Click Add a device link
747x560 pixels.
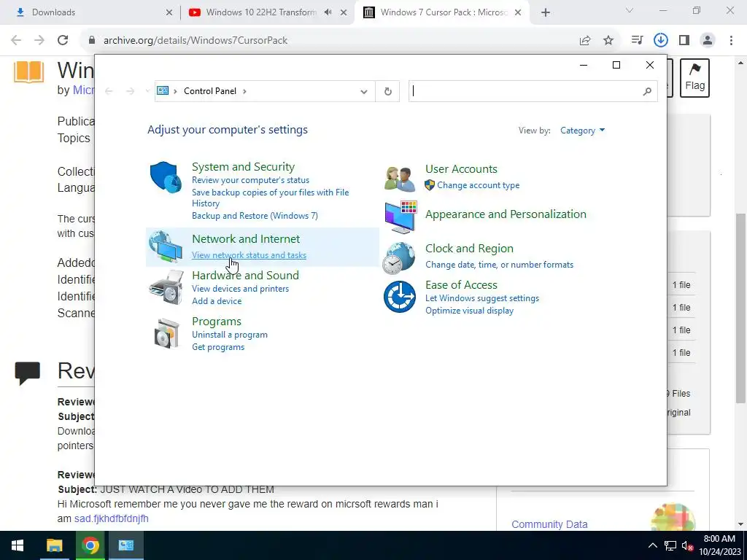(217, 301)
